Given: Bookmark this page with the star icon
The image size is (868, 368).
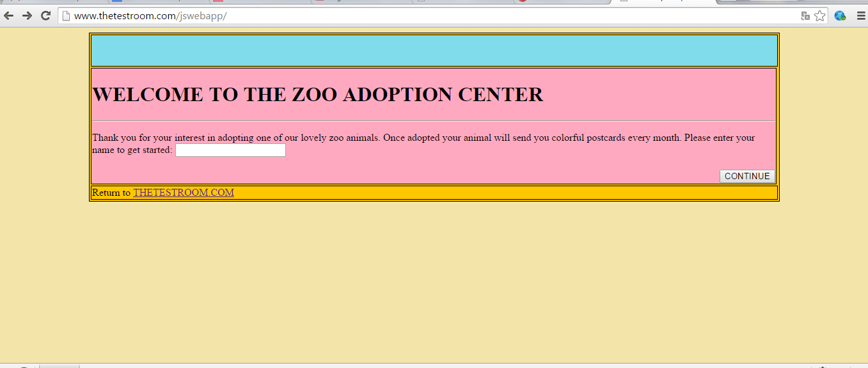Looking at the screenshot, I should coord(820,15).
